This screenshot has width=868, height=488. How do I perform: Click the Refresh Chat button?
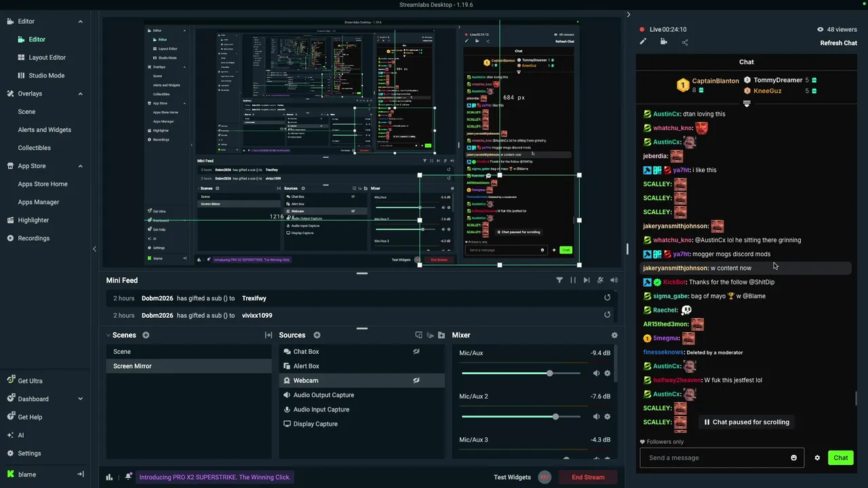pyautogui.click(x=838, y=43)
